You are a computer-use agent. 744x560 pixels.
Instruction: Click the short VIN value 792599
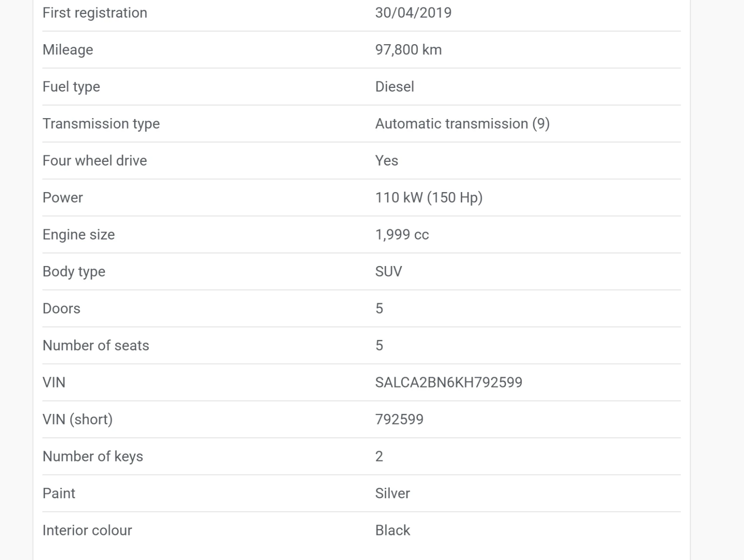399,420
